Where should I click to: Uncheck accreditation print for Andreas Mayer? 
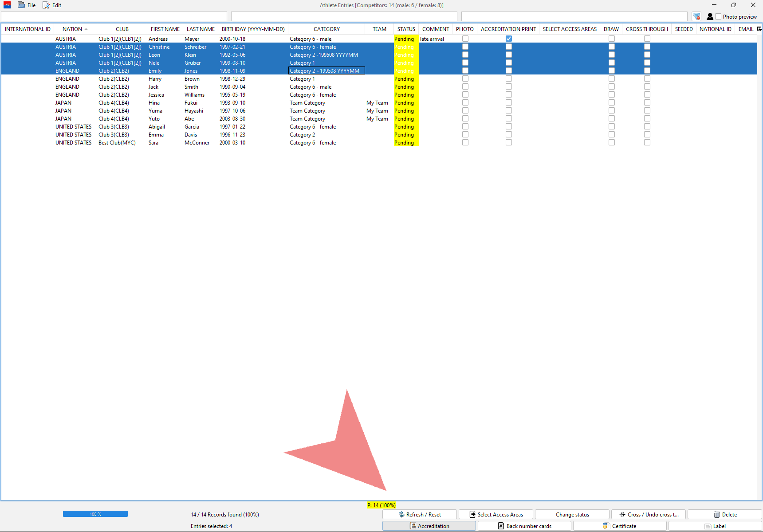509,39
